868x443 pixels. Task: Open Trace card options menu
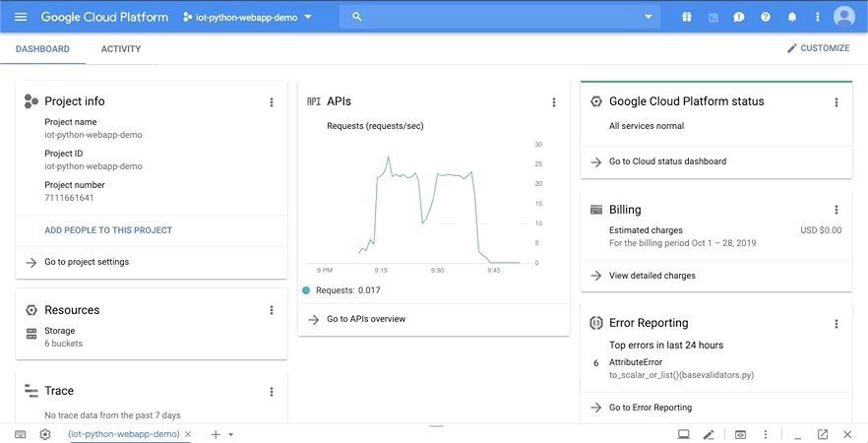tap(272, 392)
